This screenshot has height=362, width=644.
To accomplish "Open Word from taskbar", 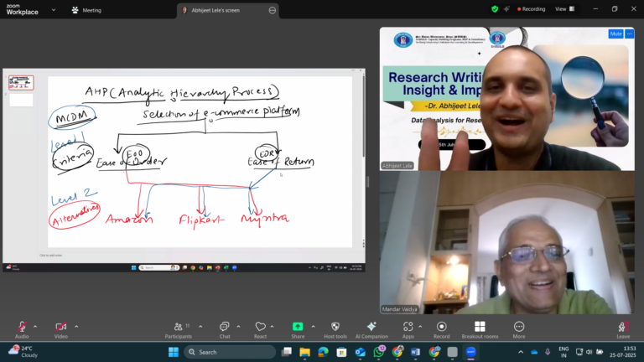I will coord(415,352).
